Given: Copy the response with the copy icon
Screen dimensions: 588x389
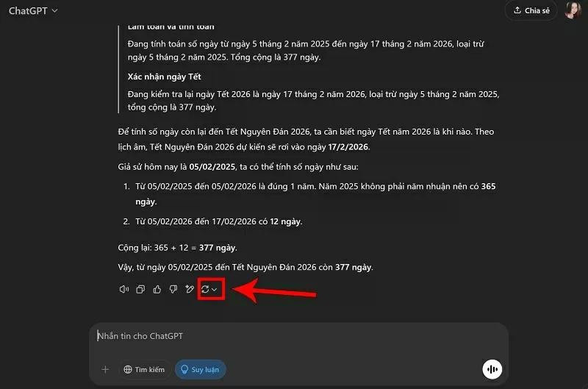Looking at the screenshot, I should click(x=140, y=290).
